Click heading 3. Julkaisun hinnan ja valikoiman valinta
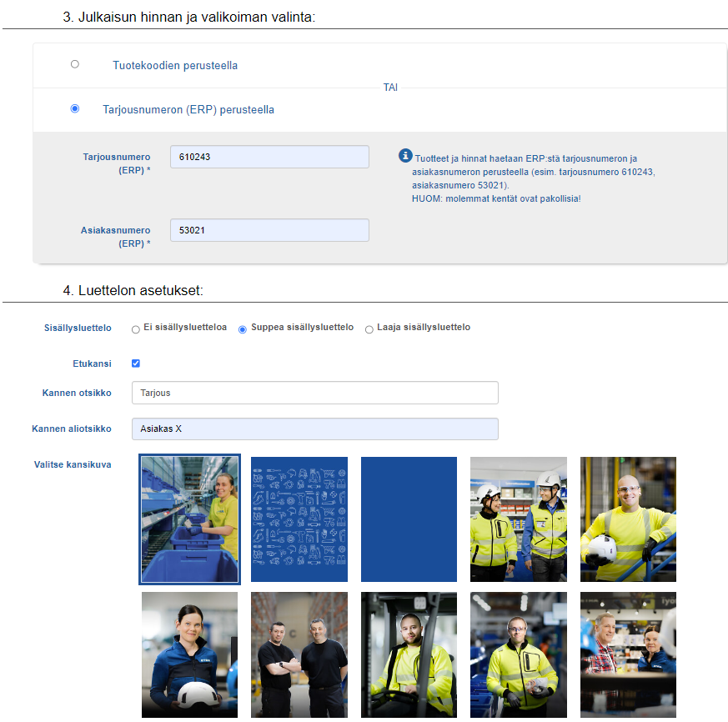 (x=189, y=18)
